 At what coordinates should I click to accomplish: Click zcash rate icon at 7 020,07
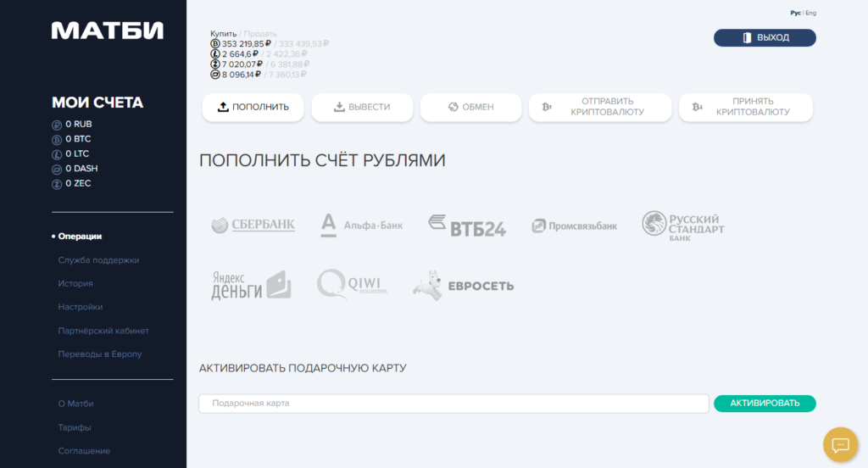214,64
